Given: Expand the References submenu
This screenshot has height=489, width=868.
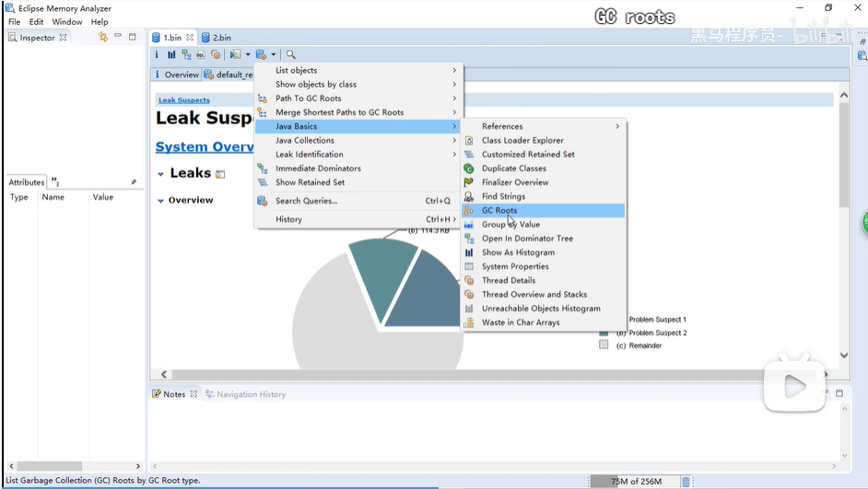Looking at the screenshot, I should (x=543, y=126).
